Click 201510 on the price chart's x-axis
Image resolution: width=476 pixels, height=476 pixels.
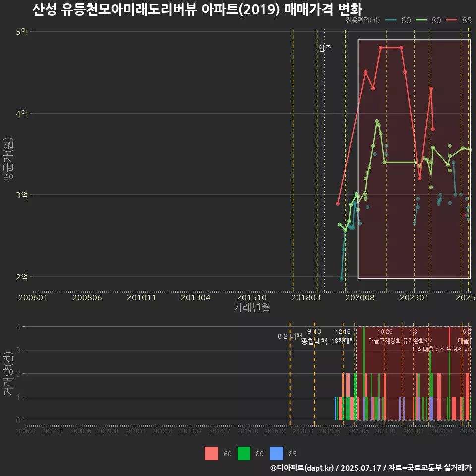click(252, 297)
